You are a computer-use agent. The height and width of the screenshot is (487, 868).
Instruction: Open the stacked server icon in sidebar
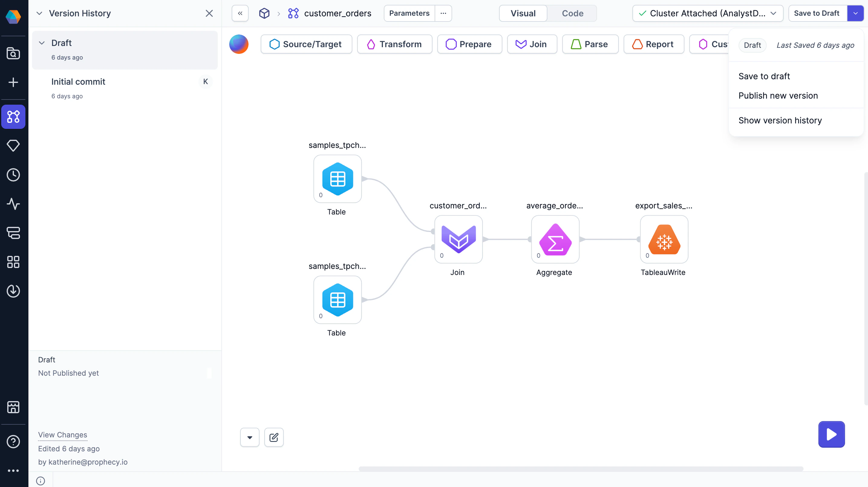point(14,233)
